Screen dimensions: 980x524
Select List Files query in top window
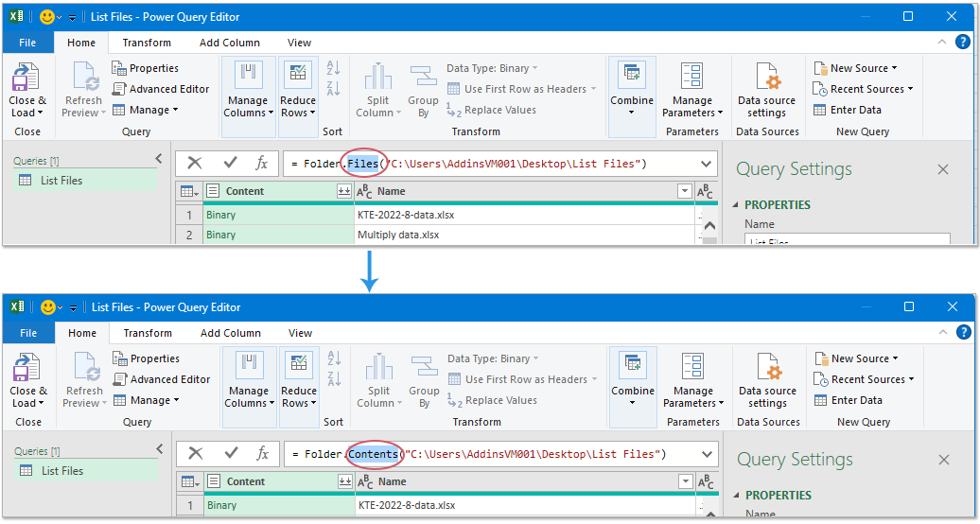point(85,180)
